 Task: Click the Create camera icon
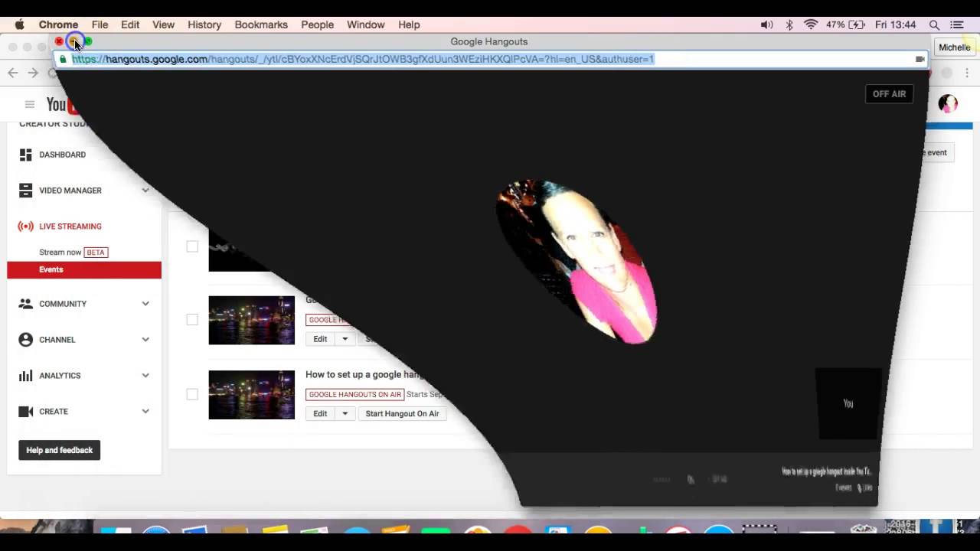pyautogui.click(x=25, y=412)
